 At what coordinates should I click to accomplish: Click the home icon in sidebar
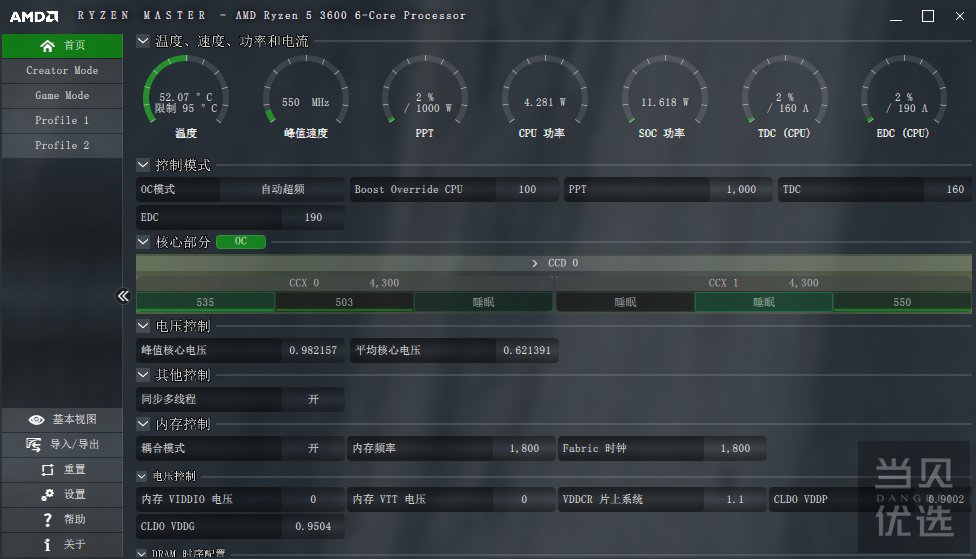point(47,45)
